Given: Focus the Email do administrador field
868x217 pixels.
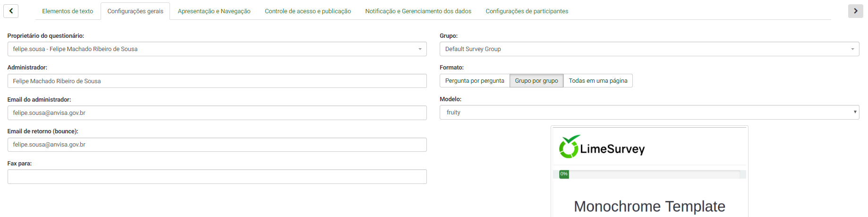Looking at the screenshot, I should pyautogui.click(x=217, y=113).
